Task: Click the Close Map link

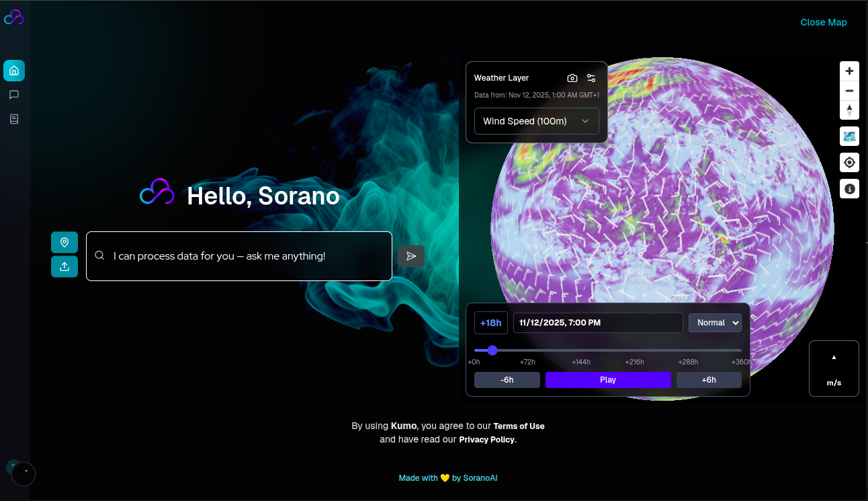Action: (823, 22)
